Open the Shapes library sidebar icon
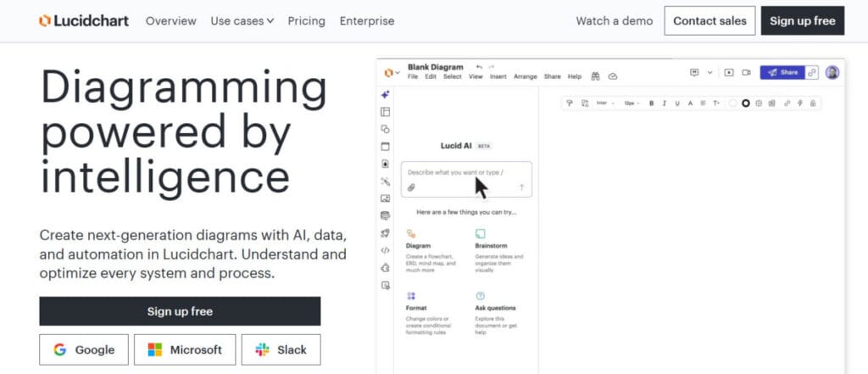 pyautogui.click(x=386, y=129)
